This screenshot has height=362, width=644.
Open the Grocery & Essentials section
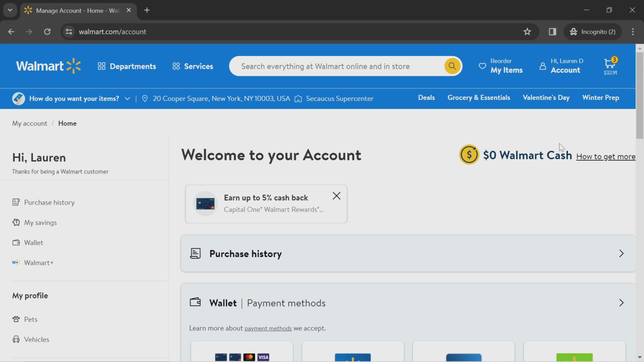pyautogui.click(x=479, y=97)
